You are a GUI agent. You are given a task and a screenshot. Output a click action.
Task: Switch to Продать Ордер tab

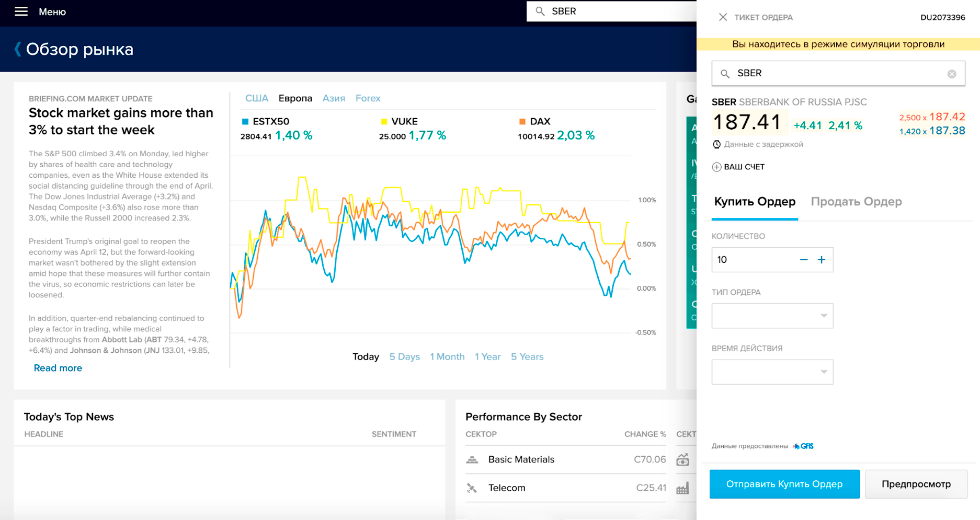coord(856,202)
